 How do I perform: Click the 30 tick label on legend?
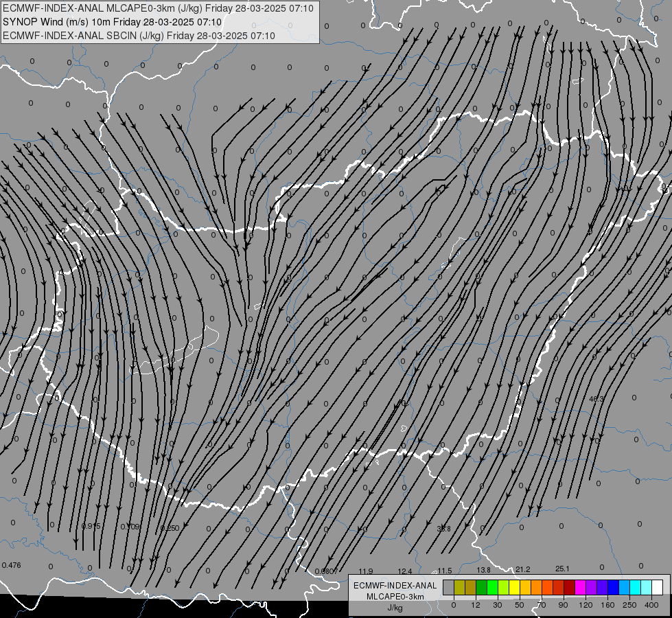click(x=497, y=605)
